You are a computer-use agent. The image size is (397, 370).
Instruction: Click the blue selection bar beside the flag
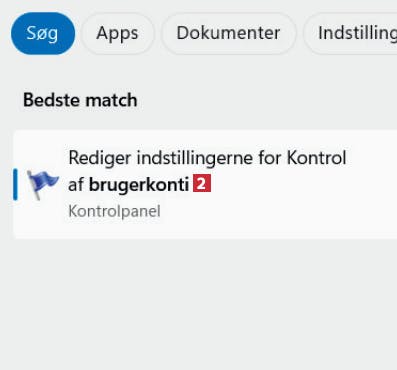pyautogui.click(x=15, y=184)
